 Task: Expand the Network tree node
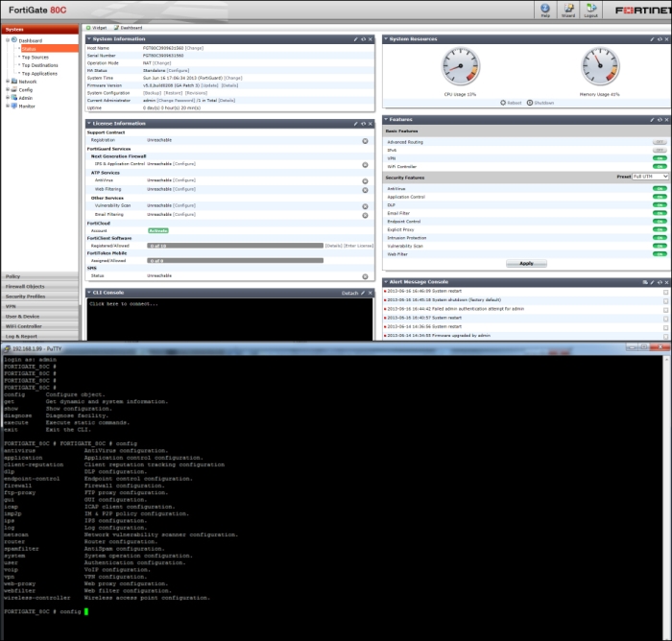(8, 81)
